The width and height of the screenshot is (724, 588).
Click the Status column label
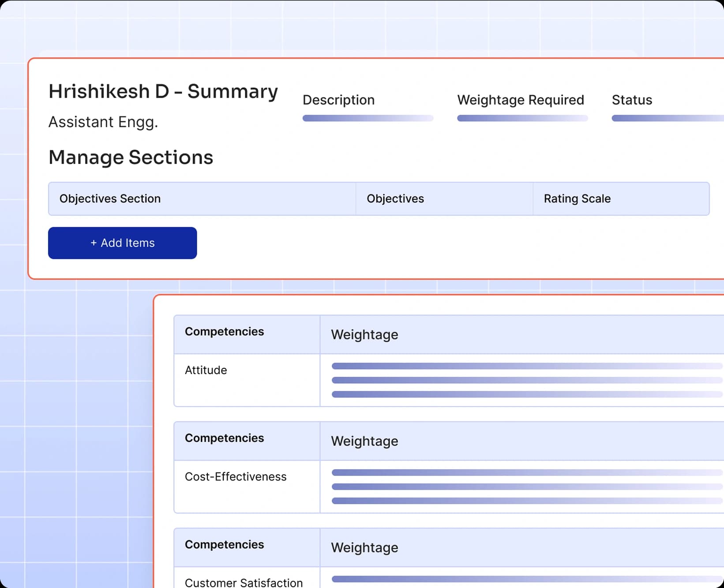632,100
